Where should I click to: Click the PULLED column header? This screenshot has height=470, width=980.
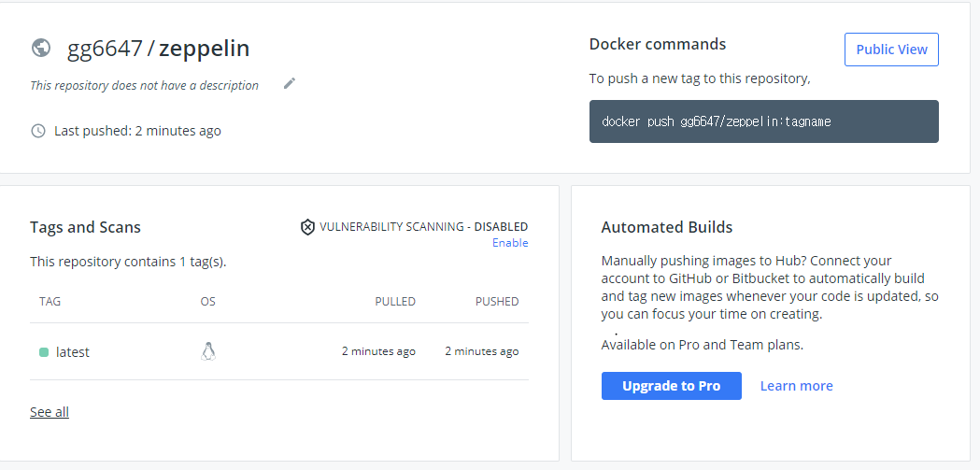click(395, 301)
